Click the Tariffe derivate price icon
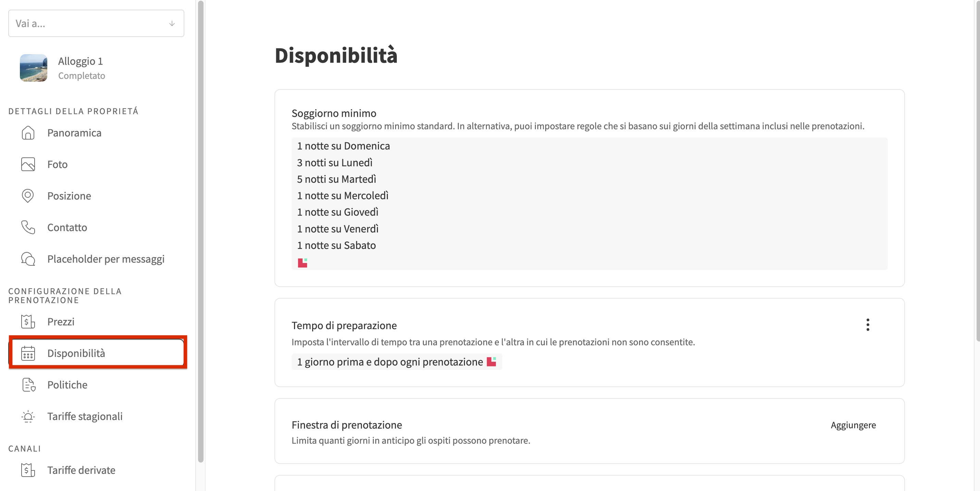This screenshot has width=980, height=491. (28, 470)
